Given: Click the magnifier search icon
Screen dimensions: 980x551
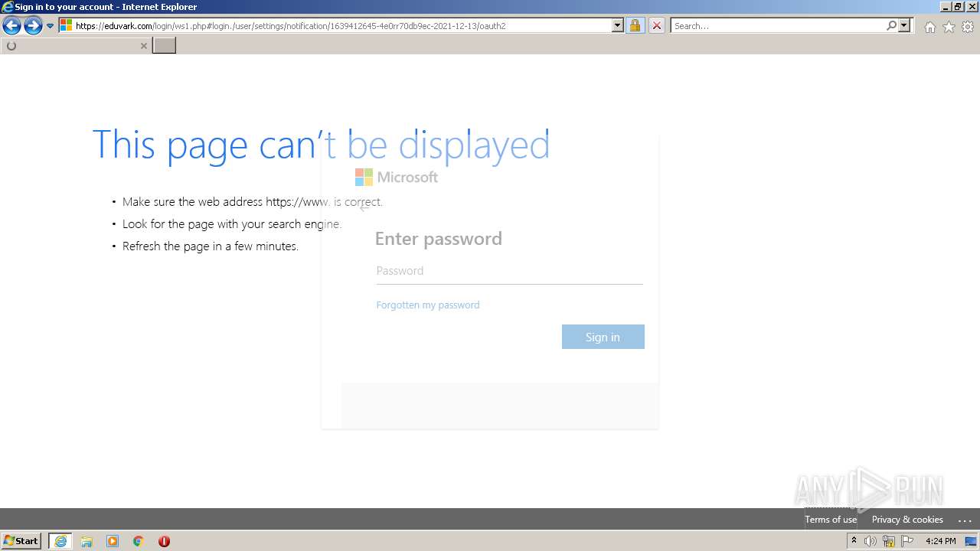Looking at the screenshot, I should point(891,26).
